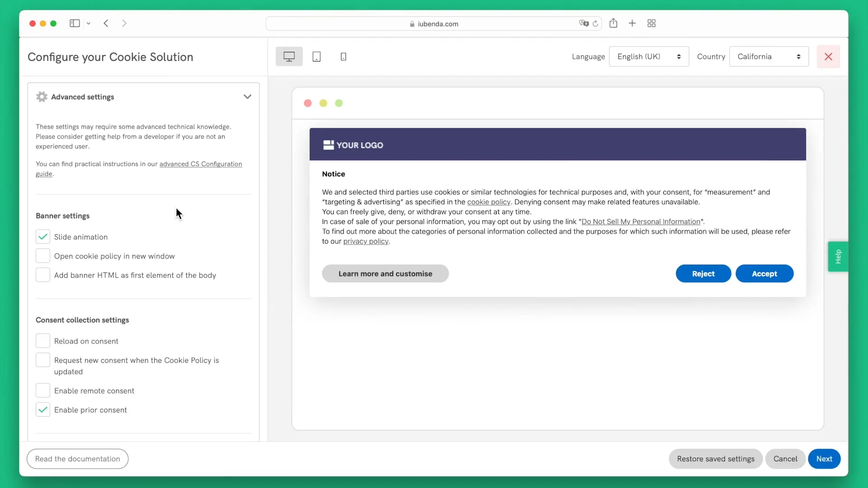868x488 pixels.
Task: Toggle the Slide animation checkbox
Action: coord(42,237)
